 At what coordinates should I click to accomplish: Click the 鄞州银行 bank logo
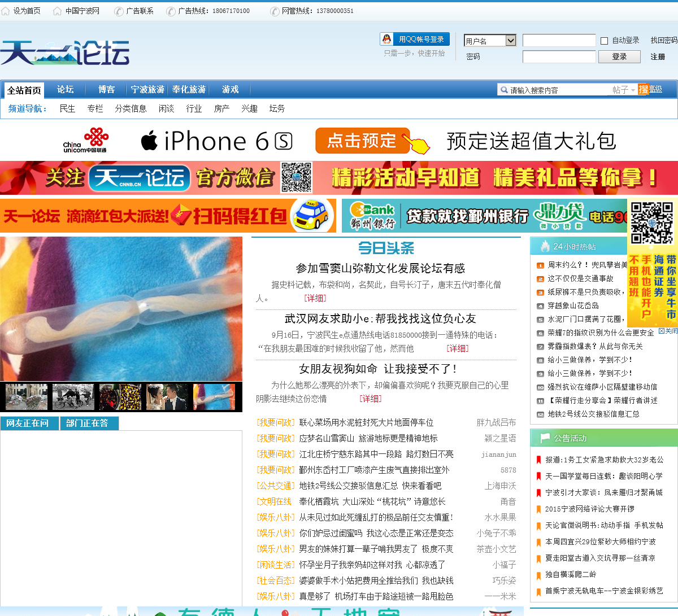[x=372, y=216]
